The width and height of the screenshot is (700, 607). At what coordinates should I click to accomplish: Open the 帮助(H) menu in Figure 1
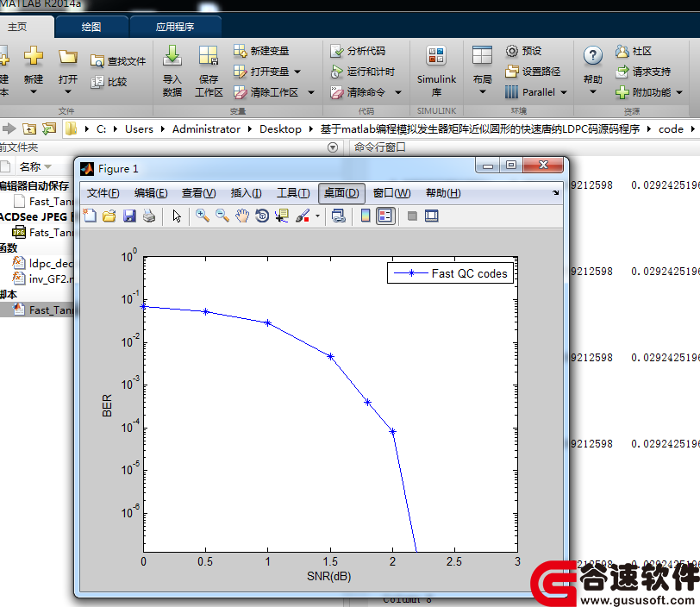coord(443,193)
